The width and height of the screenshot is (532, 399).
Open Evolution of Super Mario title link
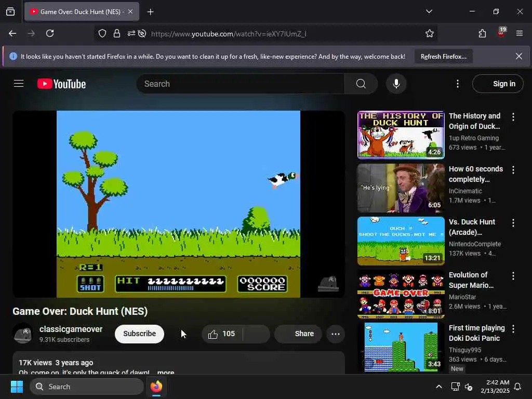(x=471, y=280)
